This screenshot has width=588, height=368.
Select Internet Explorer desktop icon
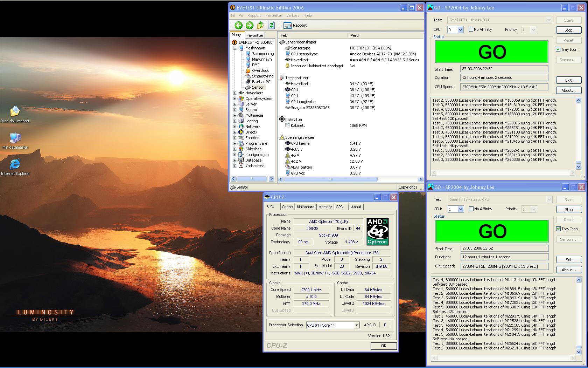coord(15,167)
